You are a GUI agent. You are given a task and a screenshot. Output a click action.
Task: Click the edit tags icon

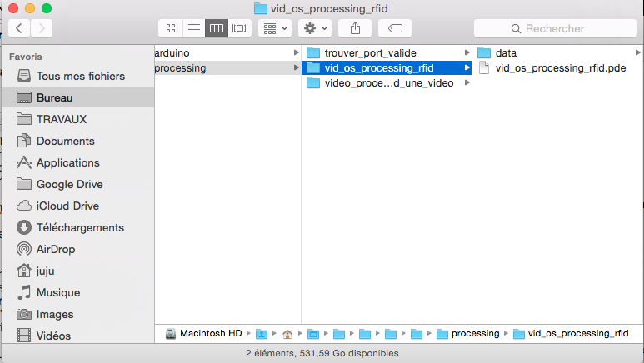point(395,28)
